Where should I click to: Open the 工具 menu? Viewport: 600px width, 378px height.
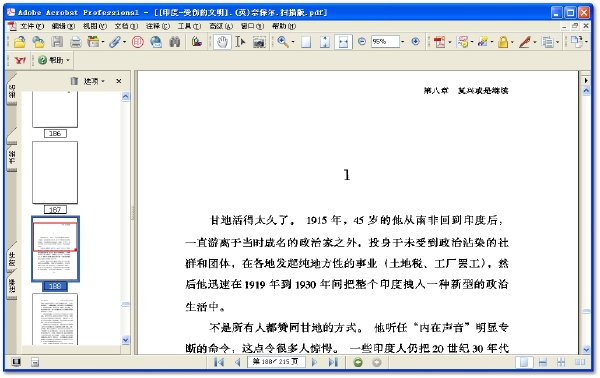point(189,26)
